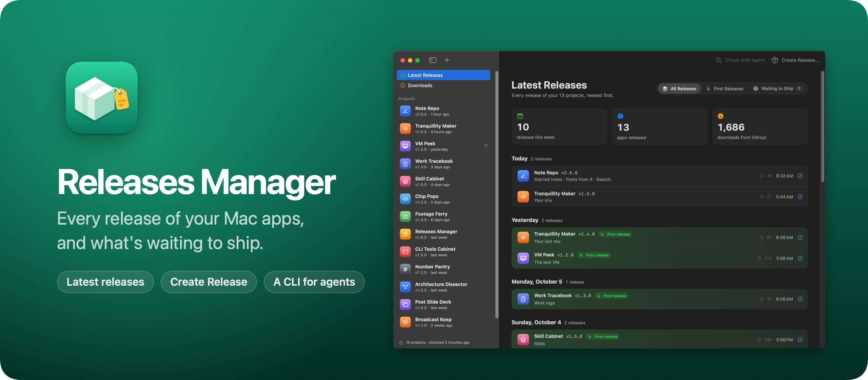868x380 pixels.
Task: Click the 13 apps released card
Action: 660,127
